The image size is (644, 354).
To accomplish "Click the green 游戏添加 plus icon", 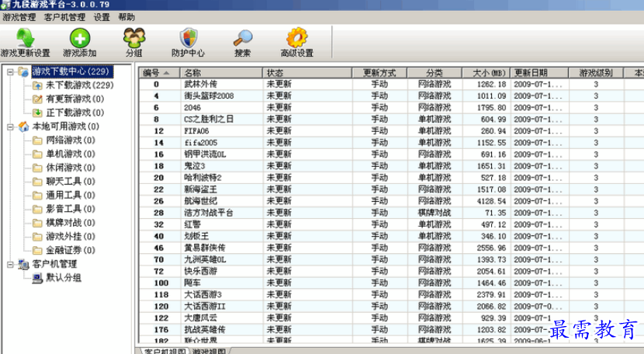I will [80, 38].
